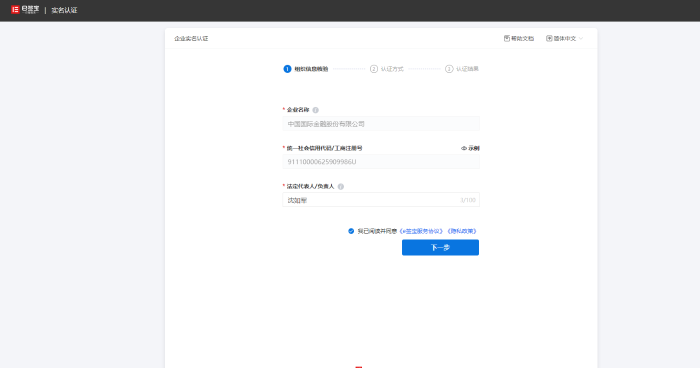View 示例 example for credit code
The width and height of the screenshot is (700, 368).
(470, 148)
